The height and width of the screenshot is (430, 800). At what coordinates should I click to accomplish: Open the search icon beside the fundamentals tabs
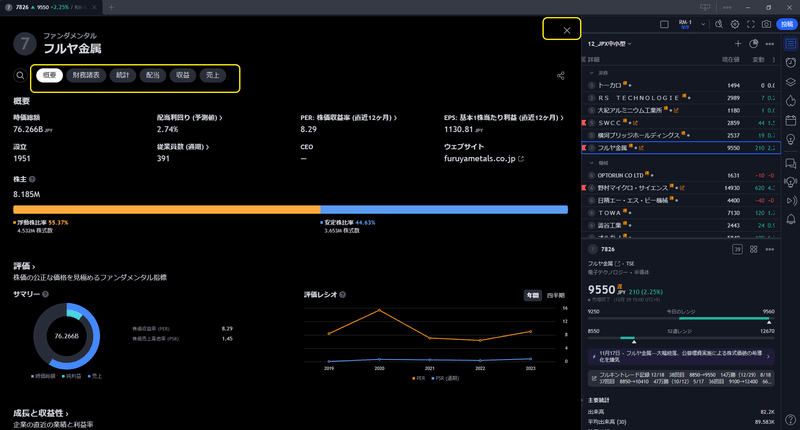[20, 75]
